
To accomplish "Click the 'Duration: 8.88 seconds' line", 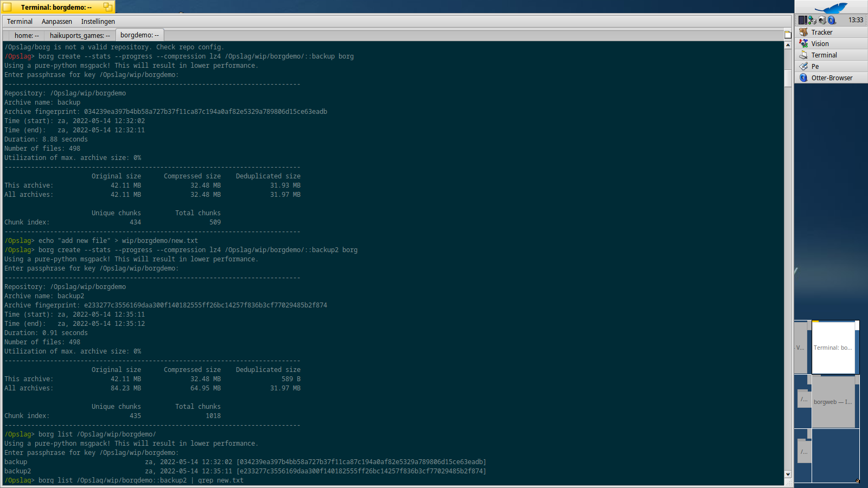I will (x=46, y=139).
